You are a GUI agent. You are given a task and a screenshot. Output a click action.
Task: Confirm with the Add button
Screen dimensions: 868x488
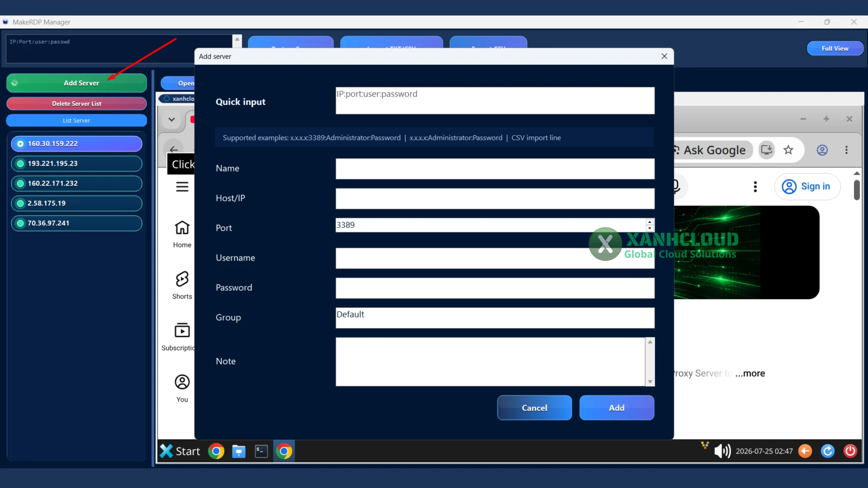(617, 408)
